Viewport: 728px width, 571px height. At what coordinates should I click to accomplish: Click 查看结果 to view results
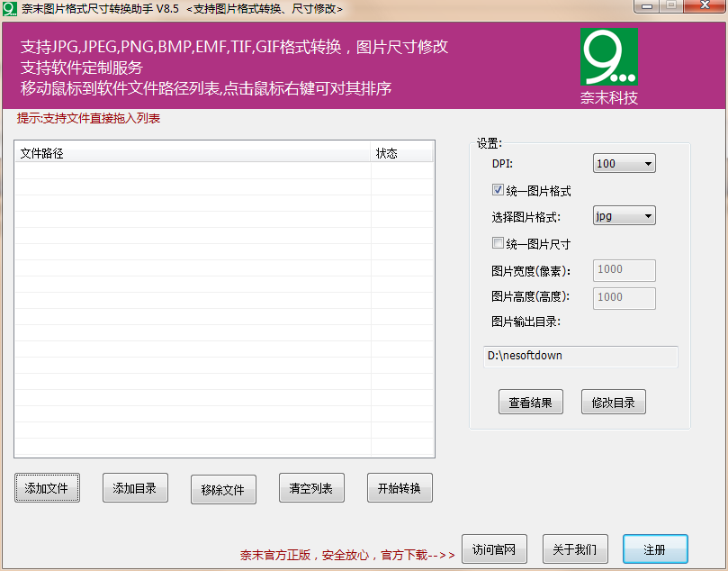coord(530,402)
